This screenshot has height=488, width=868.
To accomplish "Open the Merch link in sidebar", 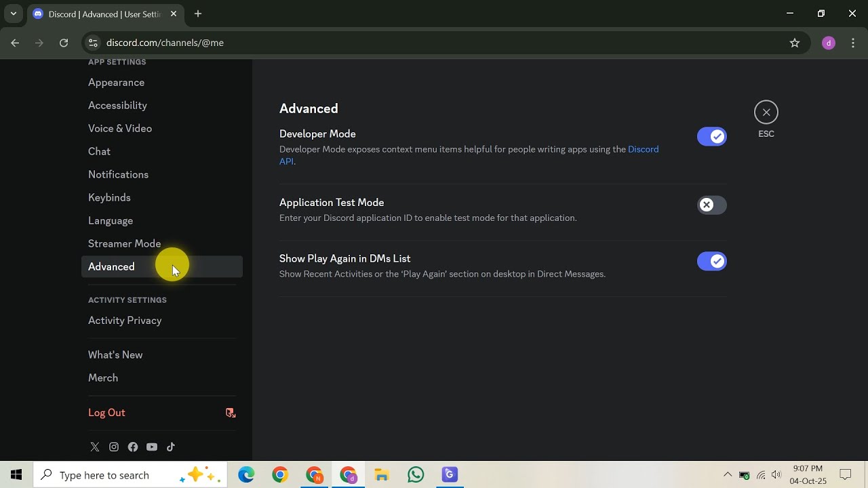I will coord(161,378).
